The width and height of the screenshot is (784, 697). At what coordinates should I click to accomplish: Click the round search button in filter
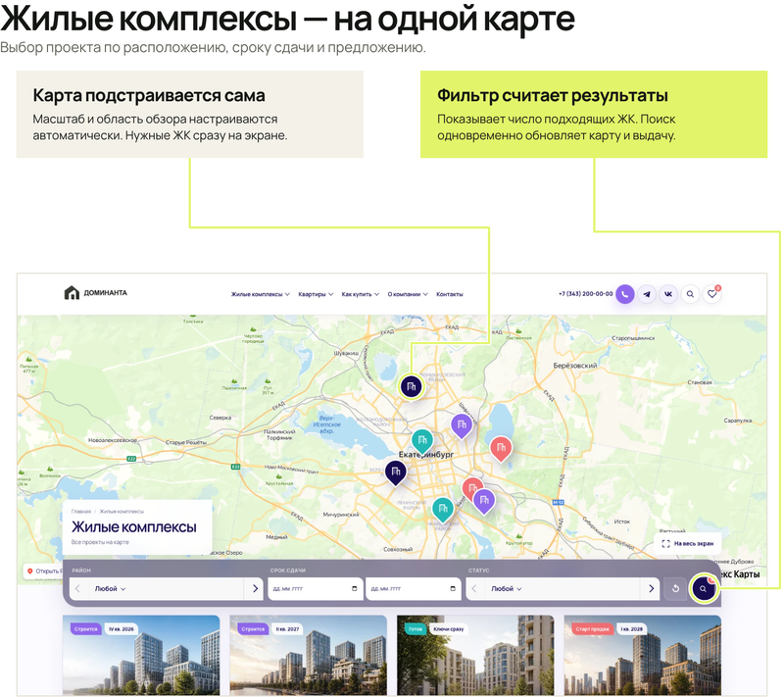click(703, 588)
